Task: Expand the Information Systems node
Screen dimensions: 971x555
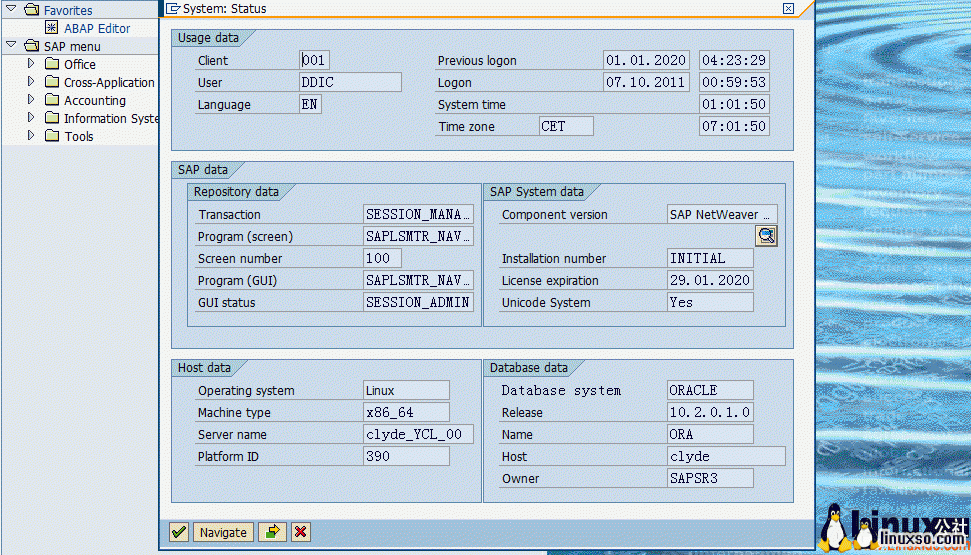Action: point(31,118)
